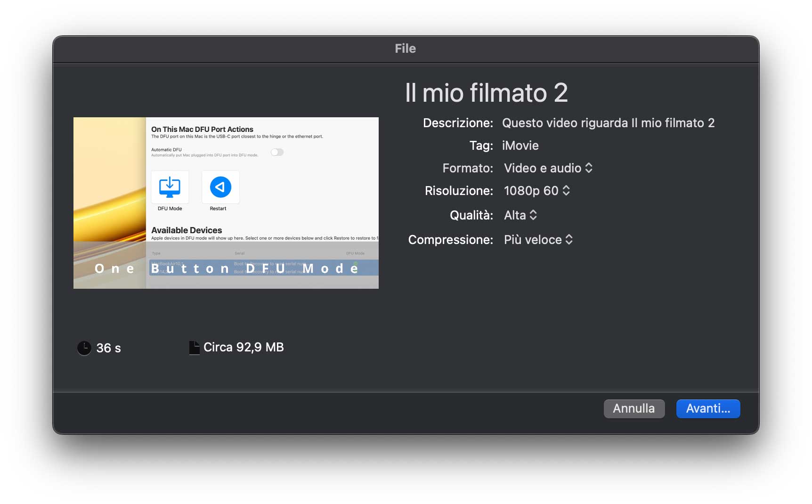Expand the Qualità Alta selector
Image resolution: width=812 pixels, height=504 pixels.
(x=520, y=215)
